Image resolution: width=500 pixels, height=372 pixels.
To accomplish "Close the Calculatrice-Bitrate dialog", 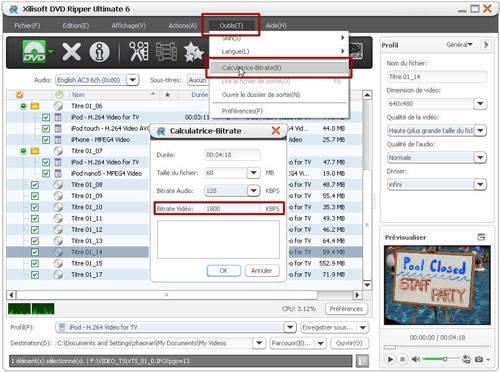I will click(x=276, y=131).
